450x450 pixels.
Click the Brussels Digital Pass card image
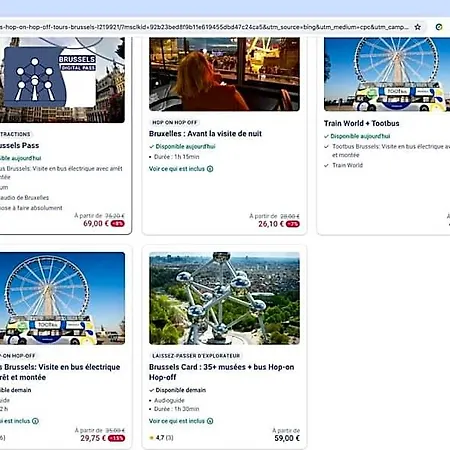tap(62, 80)
